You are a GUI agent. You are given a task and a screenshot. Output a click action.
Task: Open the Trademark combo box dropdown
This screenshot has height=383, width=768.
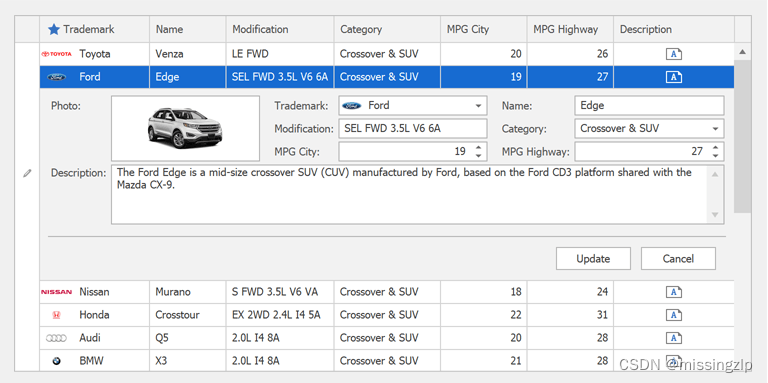(478, 106)
